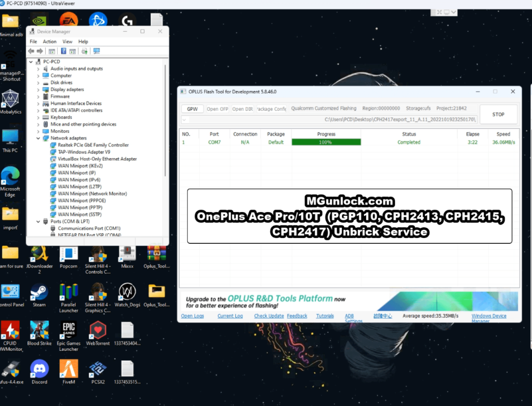Open the Open Logs link
The image size is (532, 406).
point(192,316)
